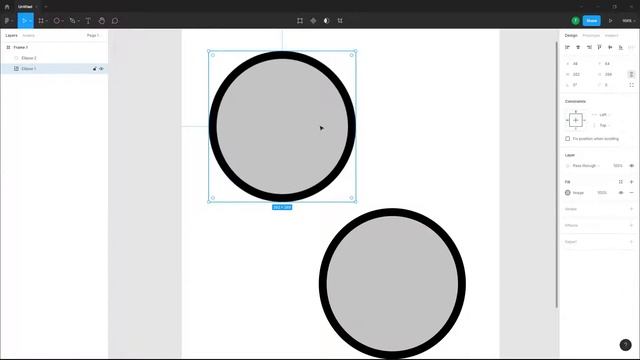Check Fix position when scrolling

(x=568, y=139)
